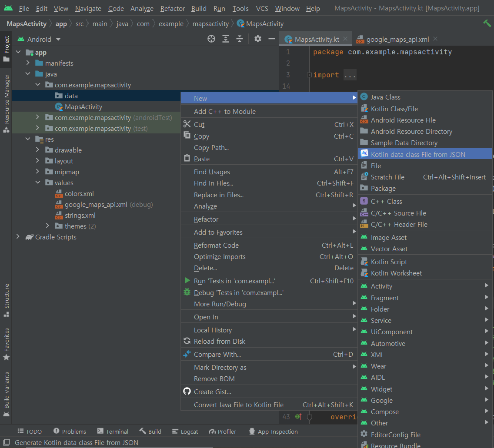
Task: Click the green hammer Make Project icon
Action: (487, 23)
